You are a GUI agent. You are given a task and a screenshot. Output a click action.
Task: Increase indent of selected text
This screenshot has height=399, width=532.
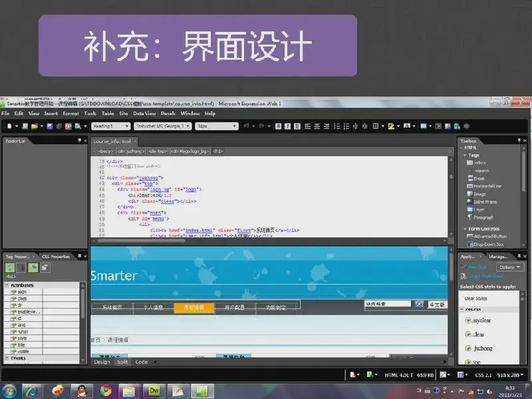(x=364, y=126)
